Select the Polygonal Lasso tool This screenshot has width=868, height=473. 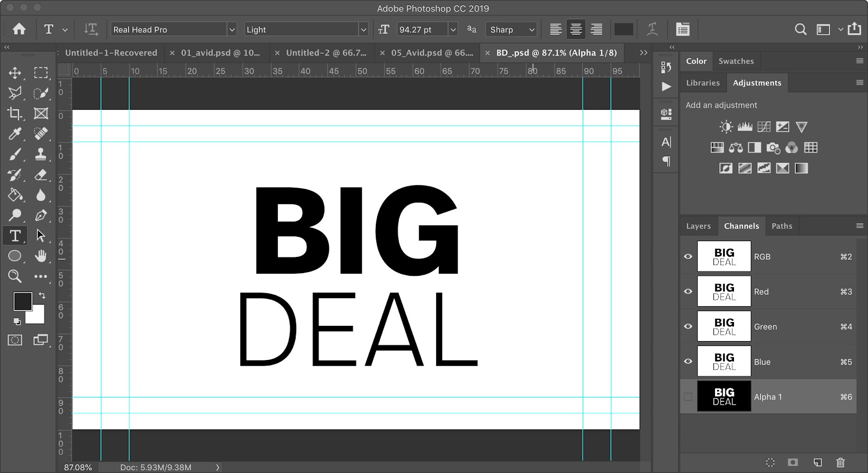[15, 93]
